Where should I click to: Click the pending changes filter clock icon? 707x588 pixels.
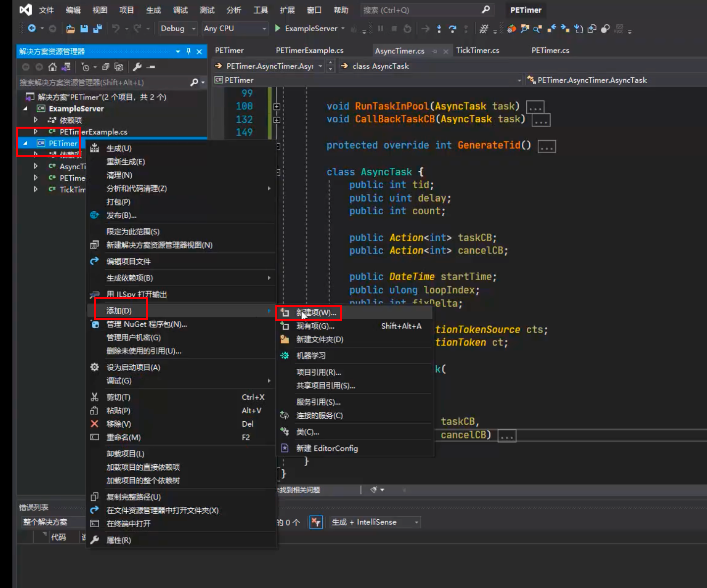pos(85,67)
